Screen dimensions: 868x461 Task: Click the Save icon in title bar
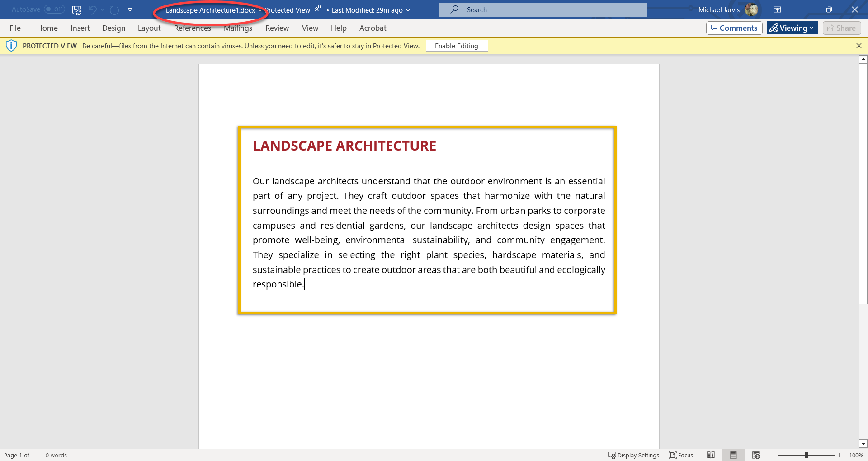click(x=77, y=9)
